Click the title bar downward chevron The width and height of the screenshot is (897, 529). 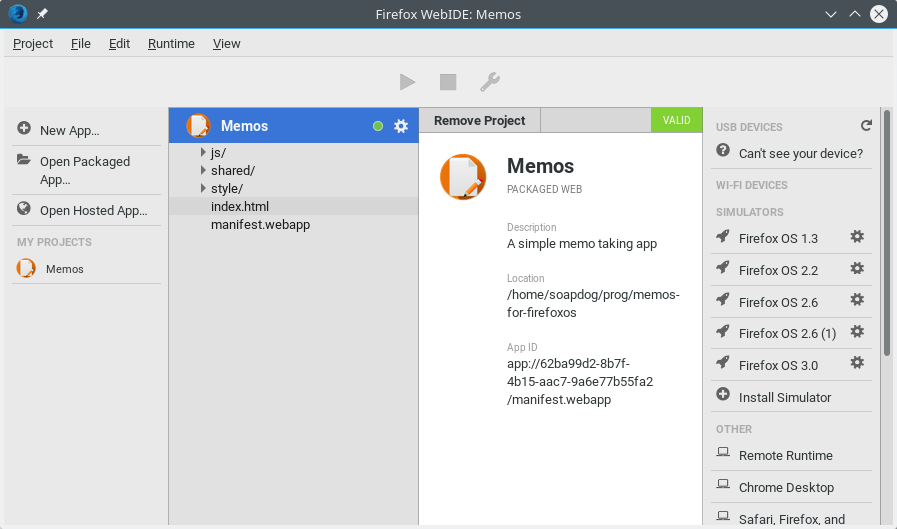[831, 14]
